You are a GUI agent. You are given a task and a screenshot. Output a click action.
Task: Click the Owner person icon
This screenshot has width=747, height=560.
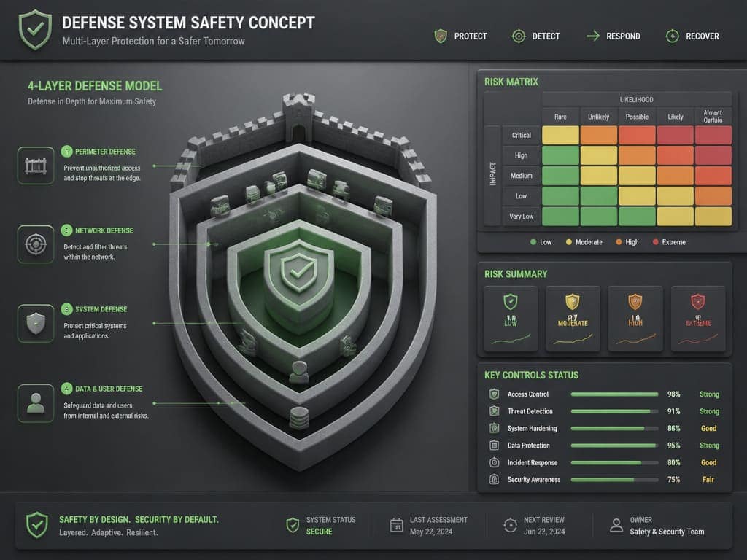tap(616, 526)
